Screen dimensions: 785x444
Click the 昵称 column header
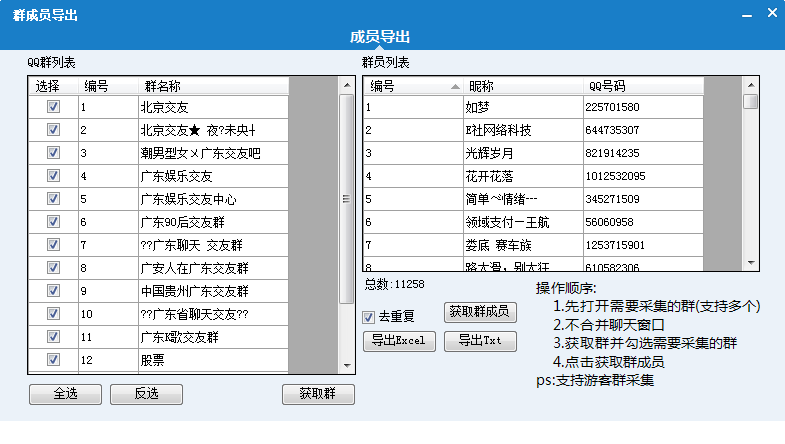[523, 86]
